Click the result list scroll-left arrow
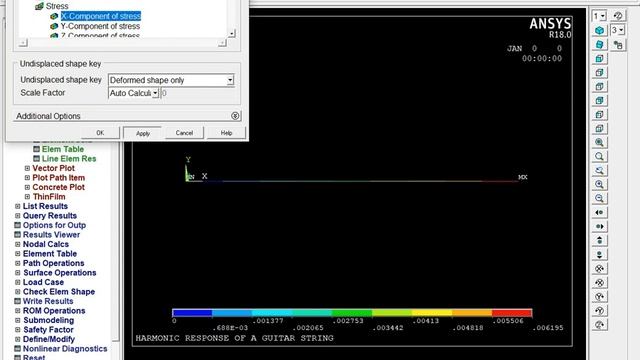Viewport: 640px width, 360px height. [23, 43]
